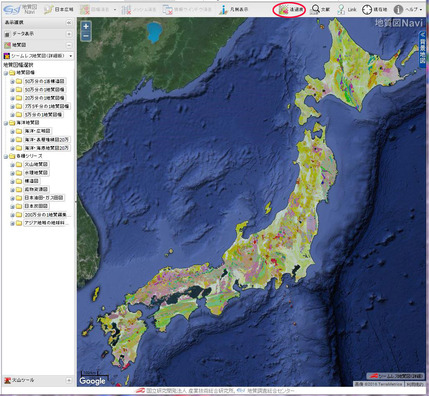Click the Google logo on map
The height and width of the screenshot is (396, 429).
pos(92,381)
